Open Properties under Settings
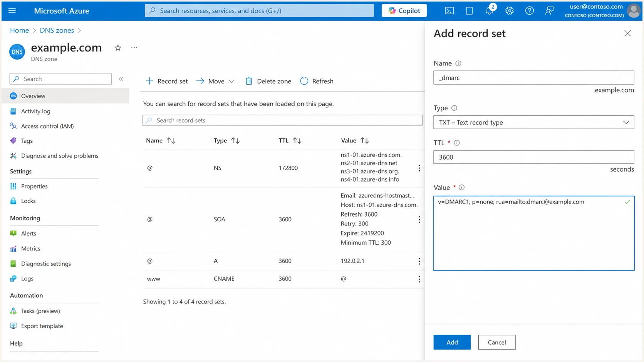This screenshot has height=362, width=644. point(34,186)
